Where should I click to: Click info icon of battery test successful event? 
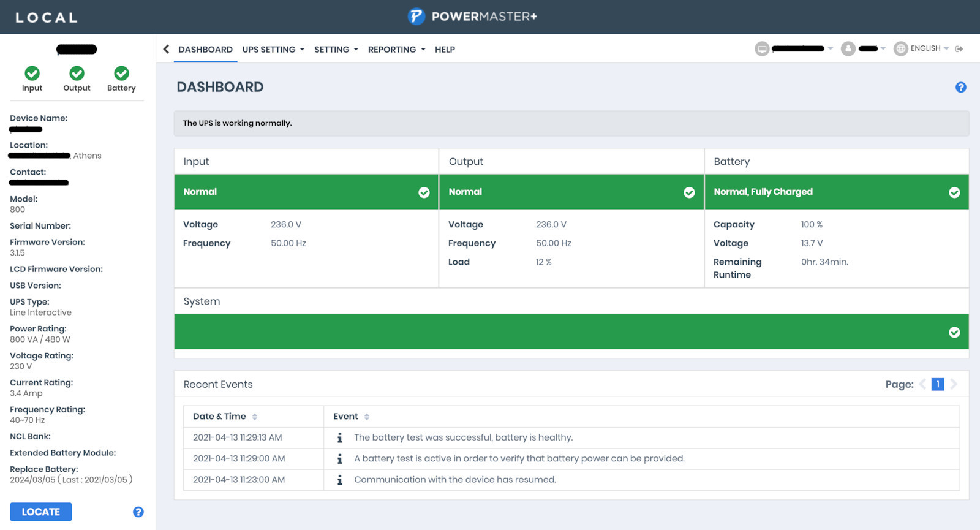click(340, 437)
